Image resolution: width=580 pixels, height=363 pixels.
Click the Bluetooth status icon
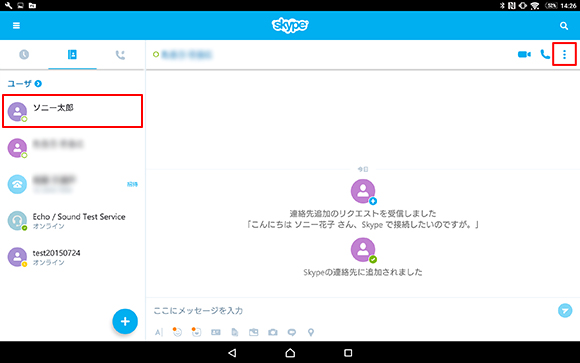coord(502,6)
